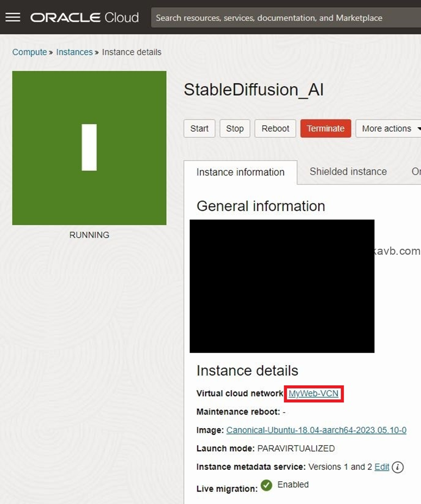
Task: Click the green Live migration checkmark
Action: pos(266,485)
